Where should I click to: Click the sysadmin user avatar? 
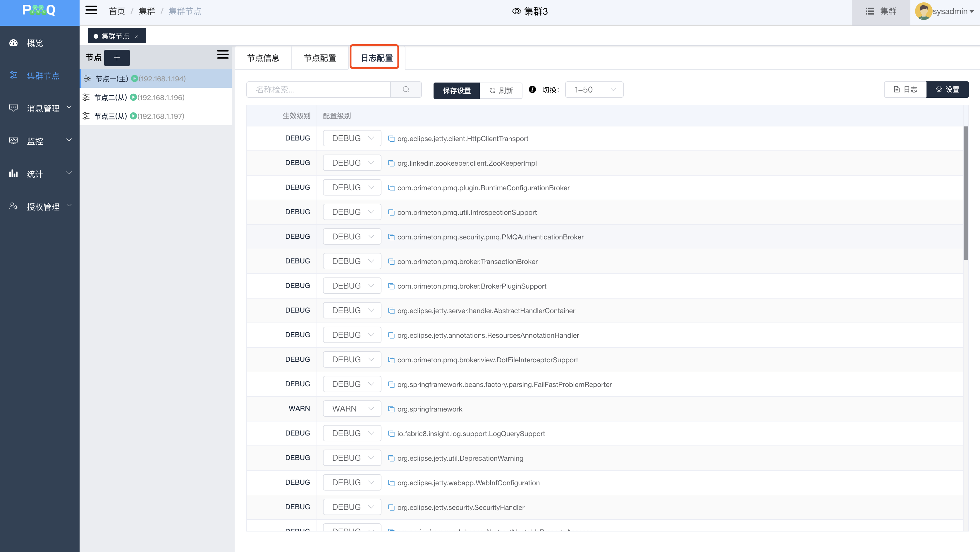[923, 11]
